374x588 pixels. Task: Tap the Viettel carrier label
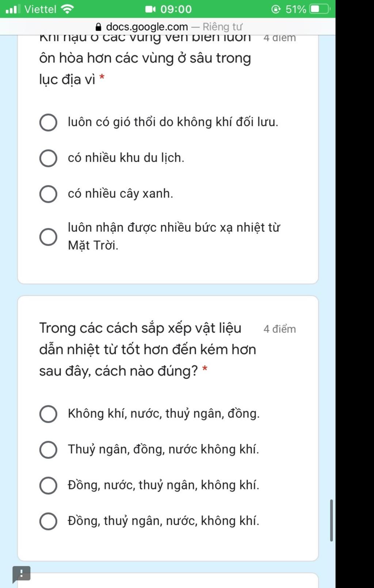pyautogui.click(x=41, y=9)
